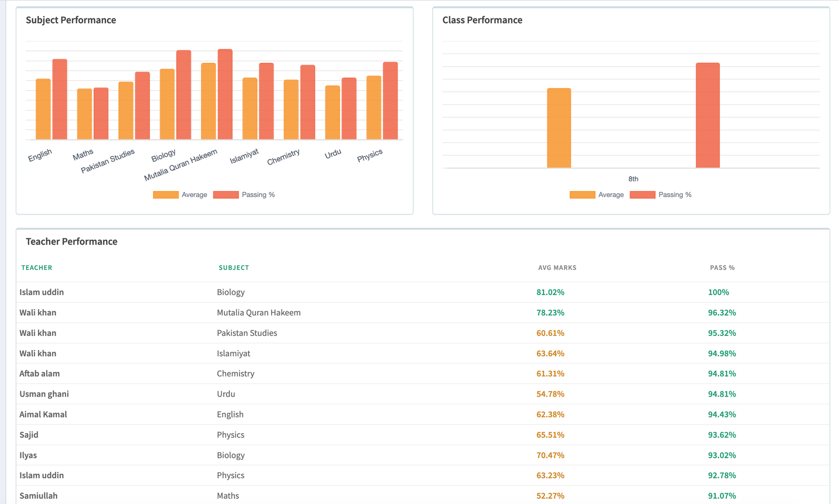Click the '8th' axis label in Class chart

633,179
